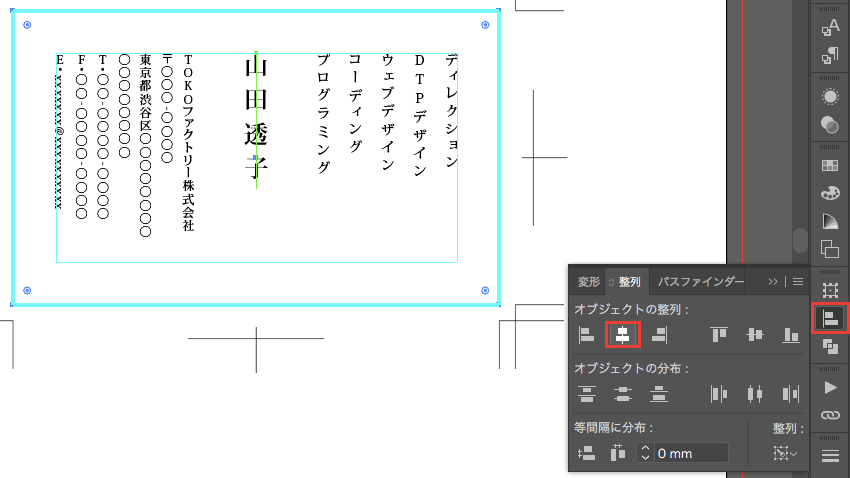This screenshot has height=478, width=850.
Task: Align objects to bottom edge
Action: pyautogui.click(x=791, y=335)
